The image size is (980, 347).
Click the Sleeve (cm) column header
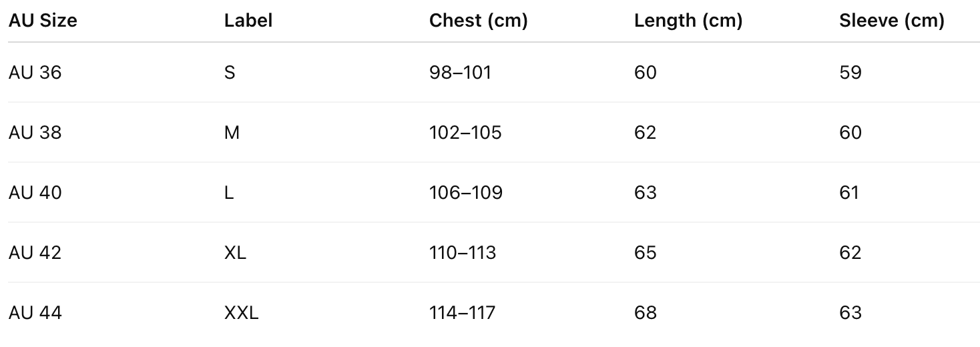(892, 21)
